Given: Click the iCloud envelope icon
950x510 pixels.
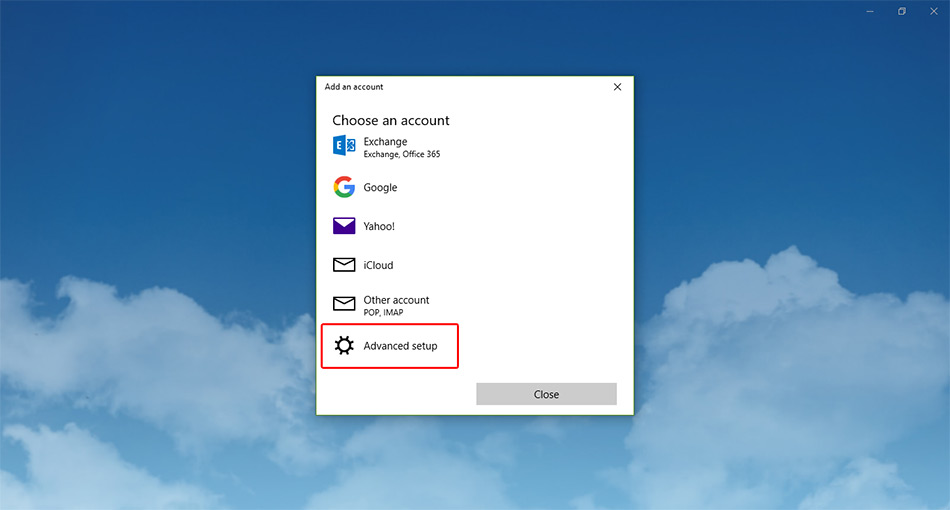Looking at the screenshot, I should pos(344,265).
